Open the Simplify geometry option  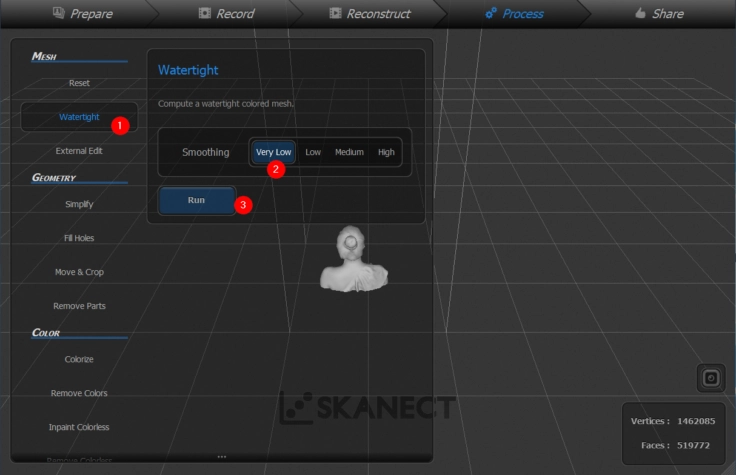coord(79,204)
